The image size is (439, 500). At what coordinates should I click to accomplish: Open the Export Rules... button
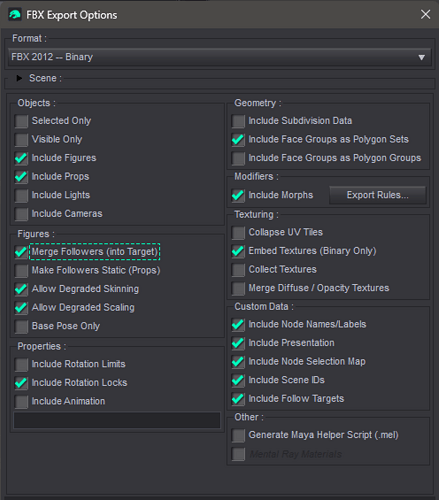click(378, 195)
